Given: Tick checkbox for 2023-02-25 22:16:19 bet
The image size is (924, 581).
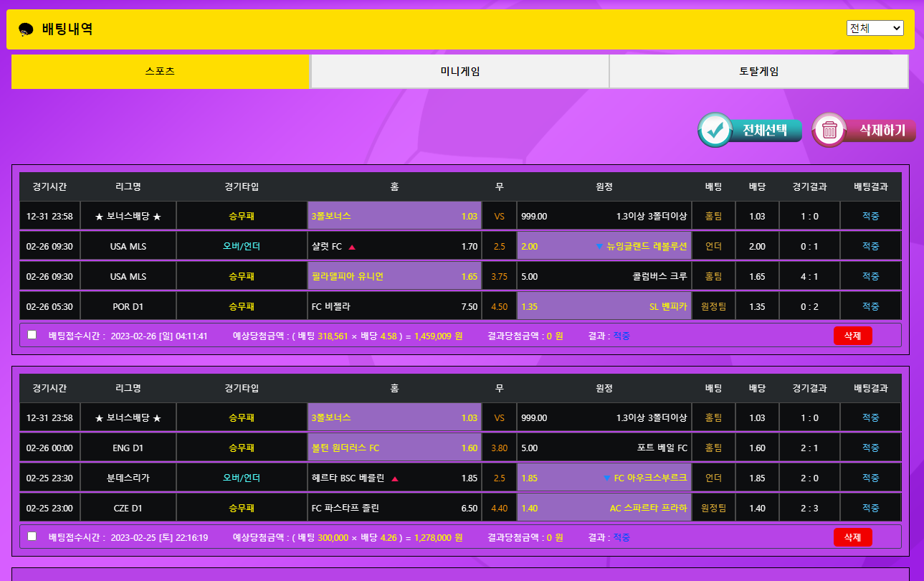Looking at the screenshot, I should point(32,537).
